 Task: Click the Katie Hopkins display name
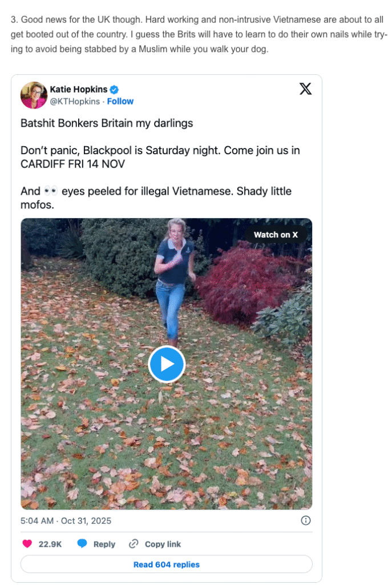(79, 90)
